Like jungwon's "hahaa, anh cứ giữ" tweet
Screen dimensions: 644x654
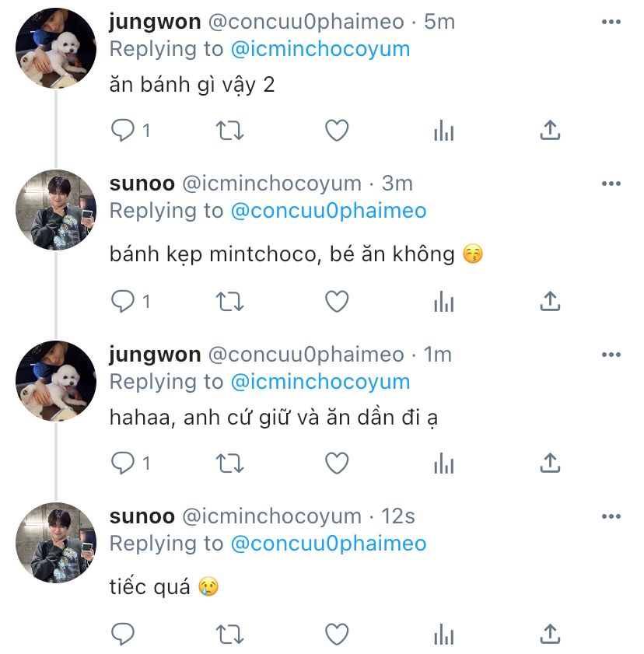(336, 464)
